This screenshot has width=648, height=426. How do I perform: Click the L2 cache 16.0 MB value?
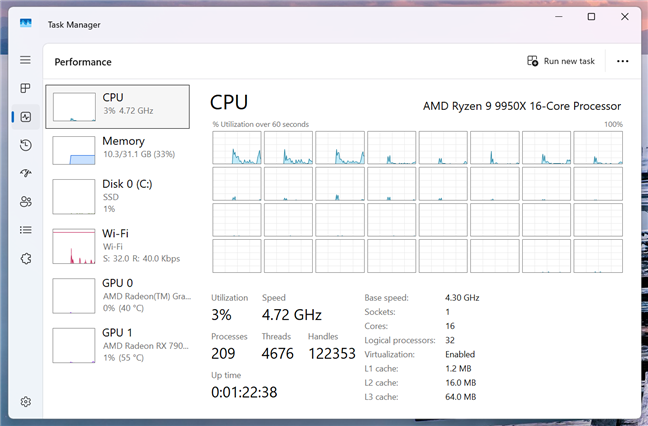[461, 383]
